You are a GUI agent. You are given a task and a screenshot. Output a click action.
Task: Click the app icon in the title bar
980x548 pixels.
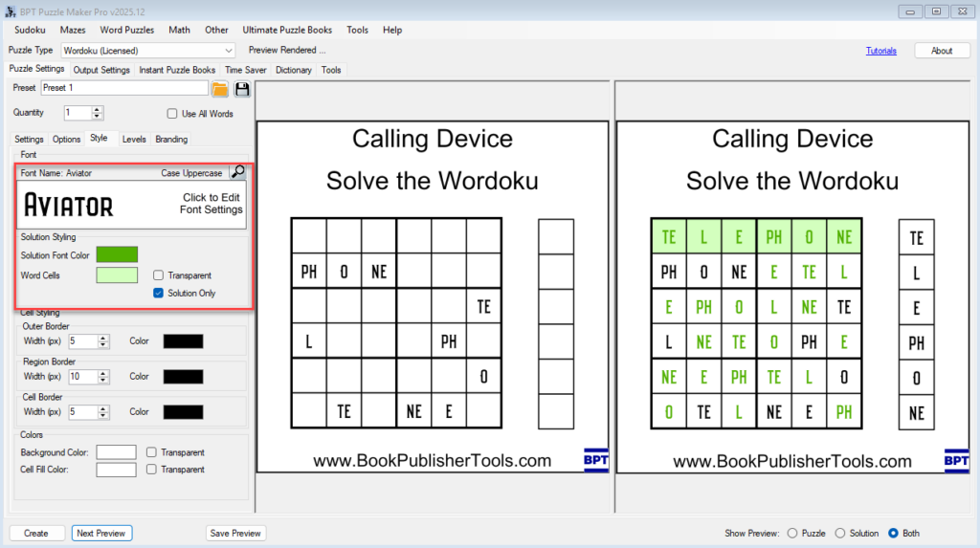click(x=10, y=10)
